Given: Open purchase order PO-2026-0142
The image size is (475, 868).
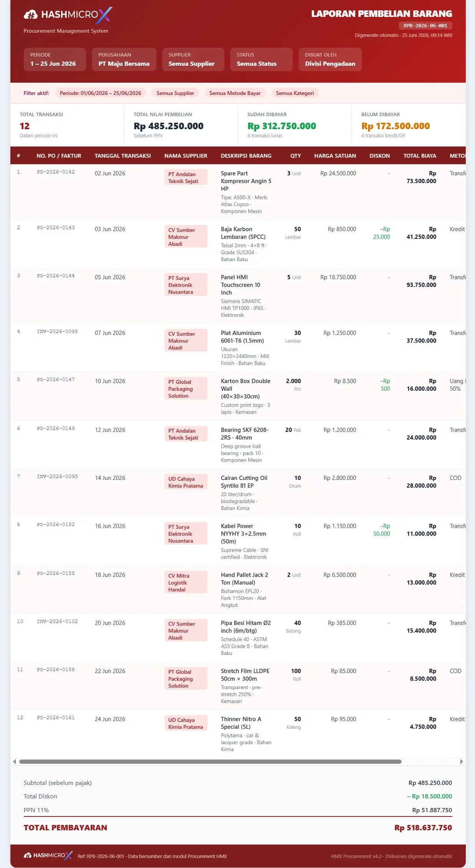Looking at the screenshot, I should [x=56, y=172].
